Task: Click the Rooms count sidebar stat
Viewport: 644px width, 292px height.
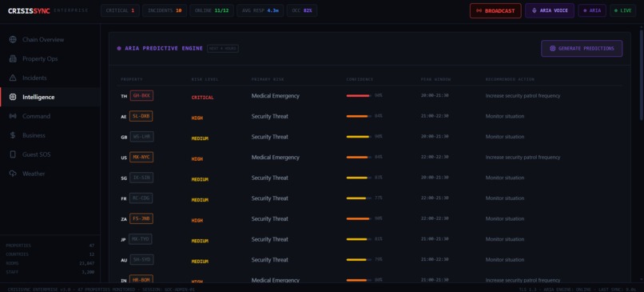Action: [x=50, y=263]
